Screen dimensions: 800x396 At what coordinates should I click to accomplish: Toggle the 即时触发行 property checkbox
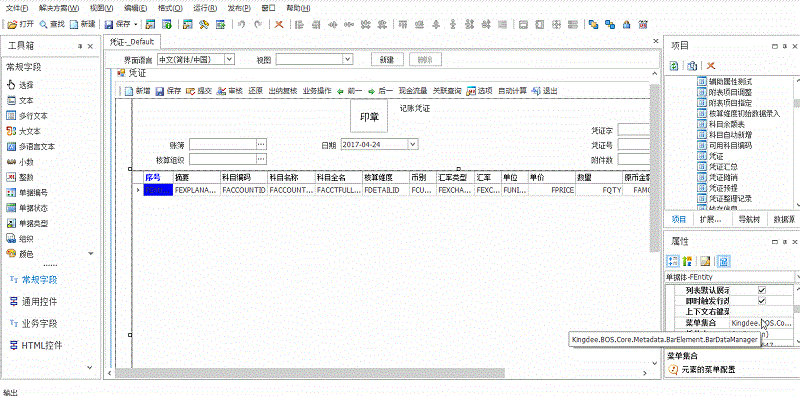[x=762, y=301]
